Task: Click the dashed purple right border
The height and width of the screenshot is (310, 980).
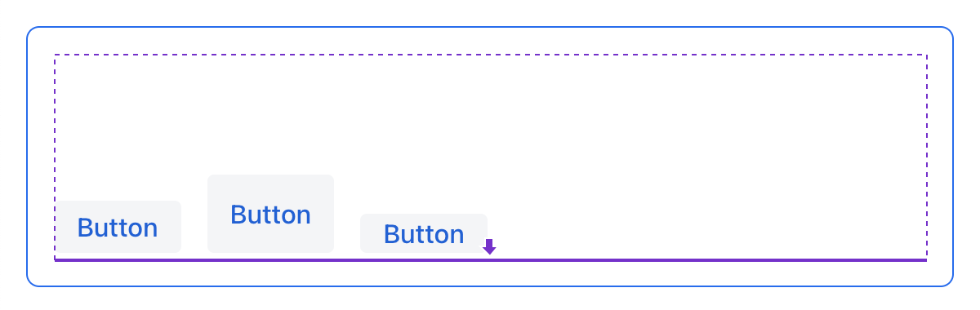Action: (926, 157)
